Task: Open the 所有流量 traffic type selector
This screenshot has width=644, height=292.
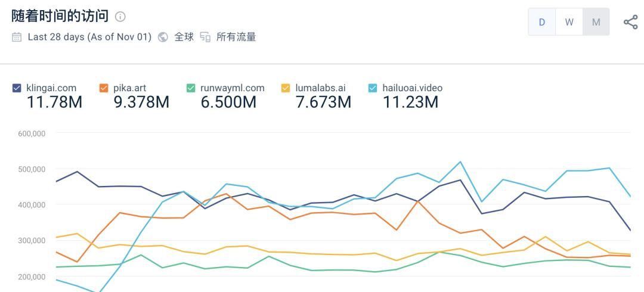Action: 236,37
